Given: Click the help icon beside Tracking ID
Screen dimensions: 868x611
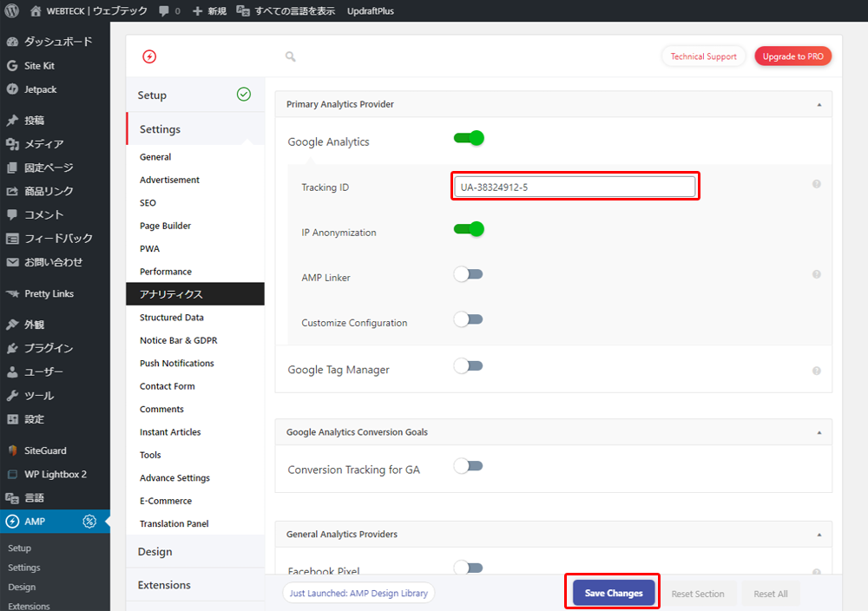Looking at the screenshot, I should (817, 184).
